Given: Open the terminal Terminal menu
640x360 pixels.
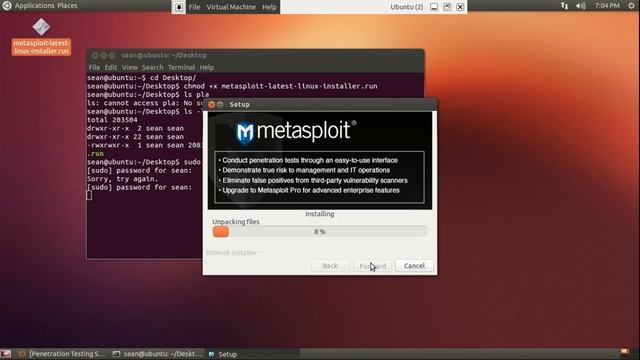Looking at the screenshot, I should click(181, 67).
